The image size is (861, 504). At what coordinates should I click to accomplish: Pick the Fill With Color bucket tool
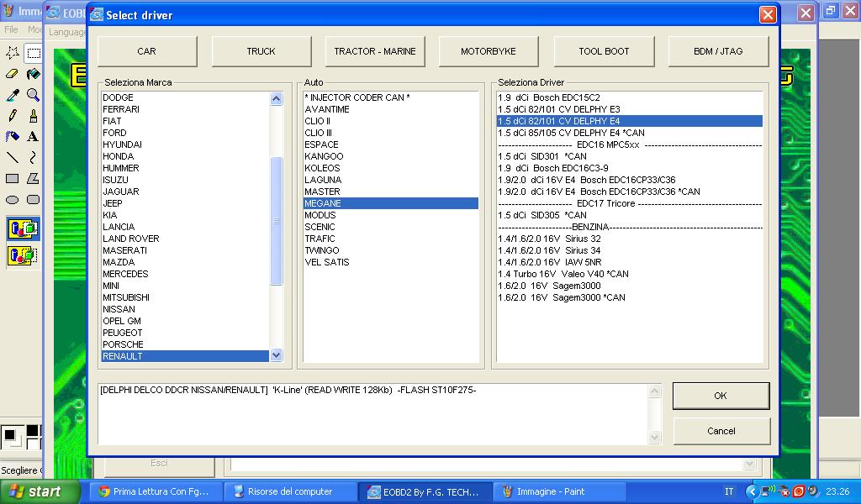33,74
